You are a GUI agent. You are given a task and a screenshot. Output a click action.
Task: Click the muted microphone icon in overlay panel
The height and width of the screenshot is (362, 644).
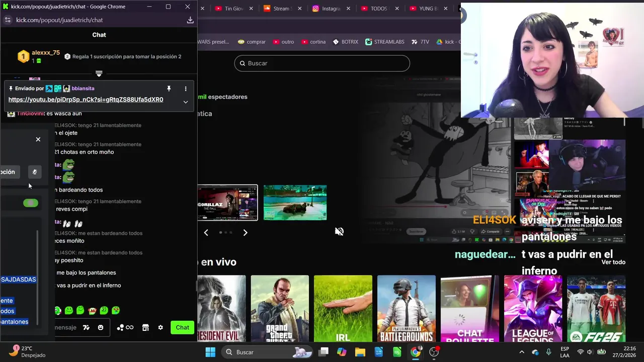(35, 172)
